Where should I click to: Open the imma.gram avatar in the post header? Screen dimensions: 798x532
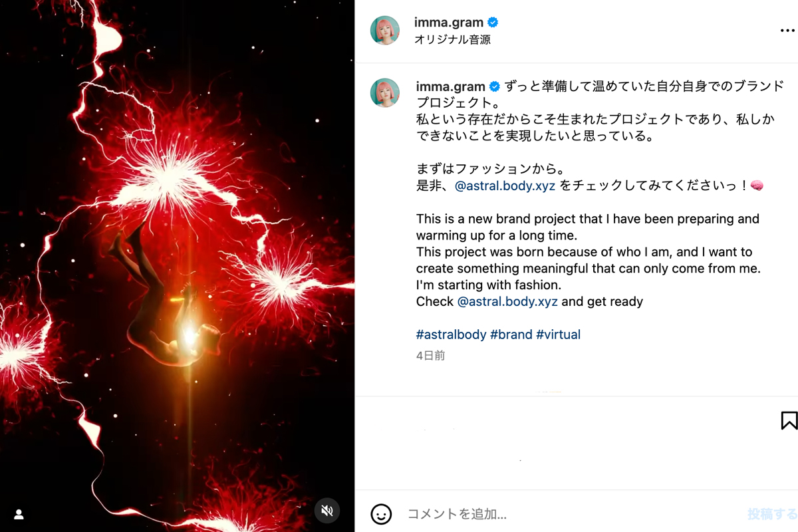pyautogui.click(x=385, y=31)
